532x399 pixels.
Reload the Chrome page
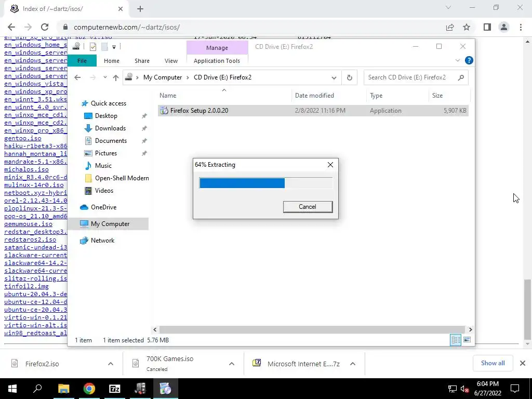click(45, 27)
